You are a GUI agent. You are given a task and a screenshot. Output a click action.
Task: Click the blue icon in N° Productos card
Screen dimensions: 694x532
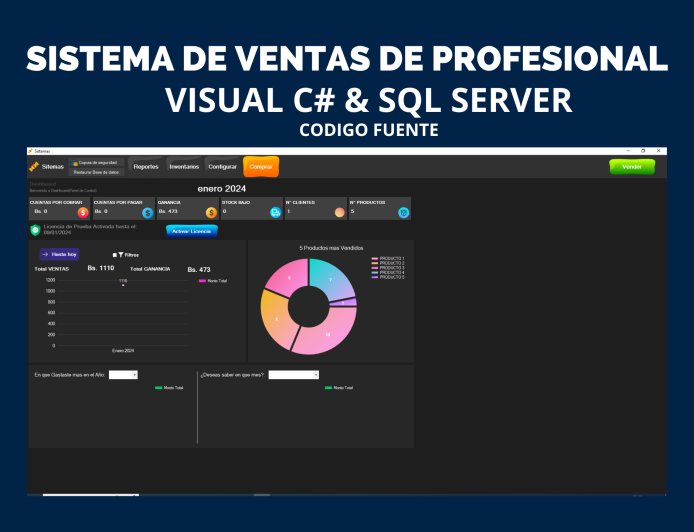(403, 213)
